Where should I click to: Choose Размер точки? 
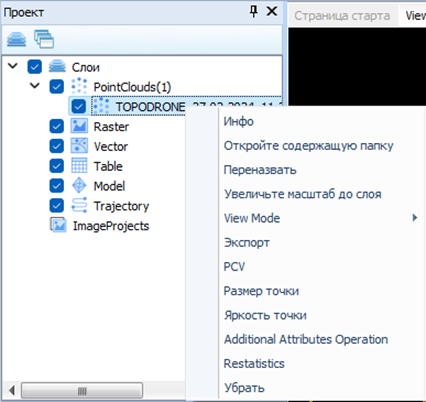pos(261,291)
